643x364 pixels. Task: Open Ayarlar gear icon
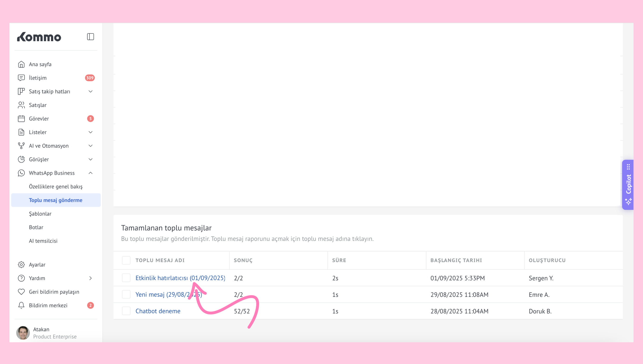[21, 264]
